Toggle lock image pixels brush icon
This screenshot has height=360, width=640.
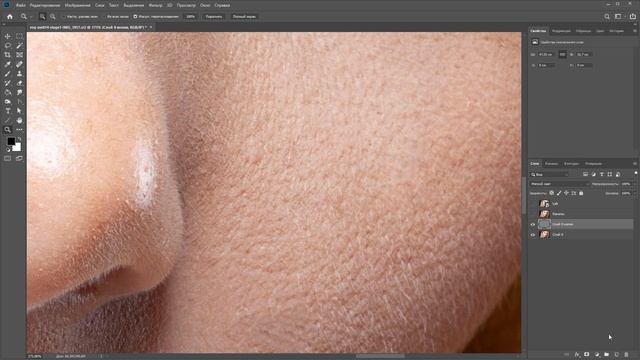pos(559,193)
